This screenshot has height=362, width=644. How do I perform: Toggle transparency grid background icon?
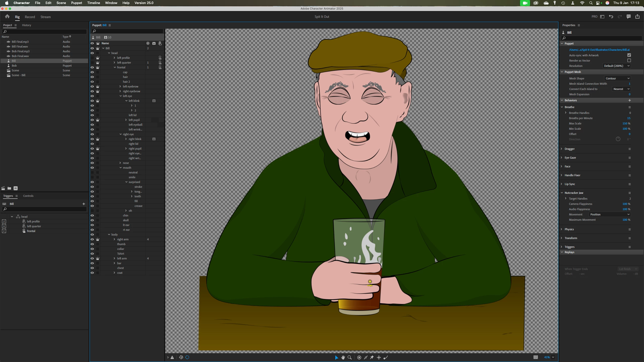click(x=536, y=357)
